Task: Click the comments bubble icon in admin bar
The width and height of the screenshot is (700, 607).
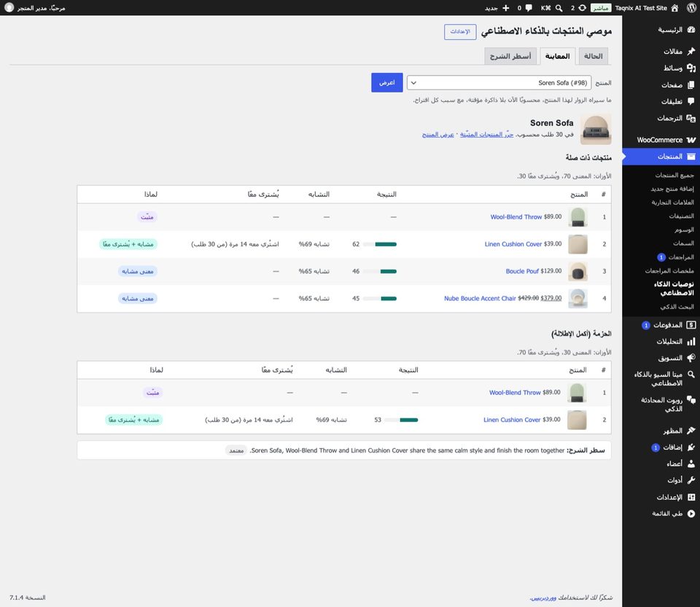Action: [529, 7]
